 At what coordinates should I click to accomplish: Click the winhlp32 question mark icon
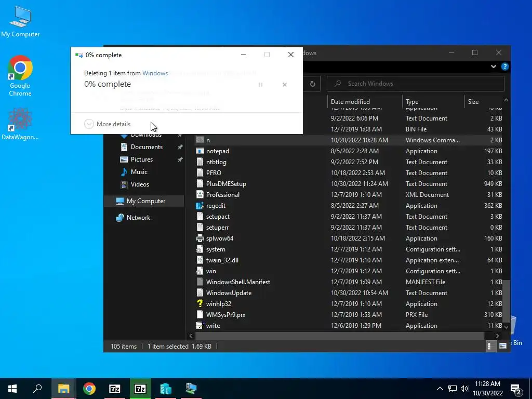click(x=200, y=303)
